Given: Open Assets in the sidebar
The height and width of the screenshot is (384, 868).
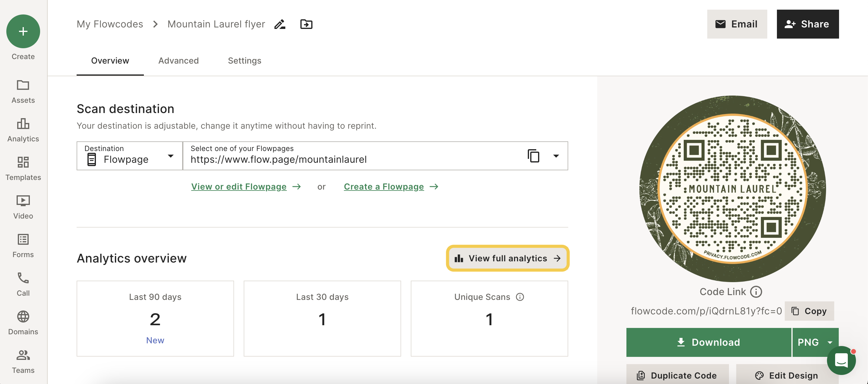Looking at the screenshot, I should point(23,91).
